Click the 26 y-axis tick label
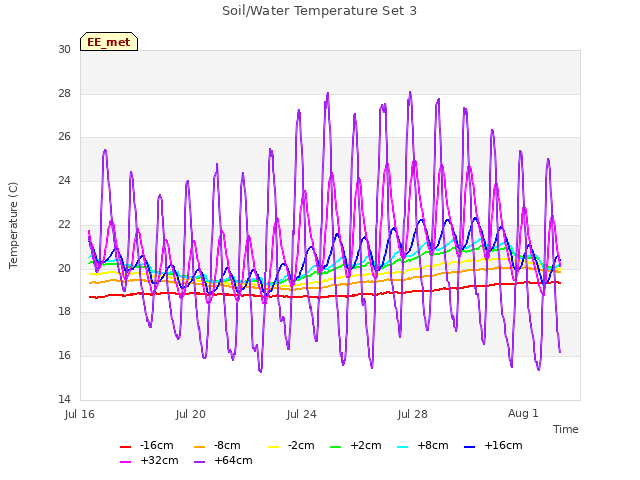The width and height of the screenshot is (640, 480). 64,137
